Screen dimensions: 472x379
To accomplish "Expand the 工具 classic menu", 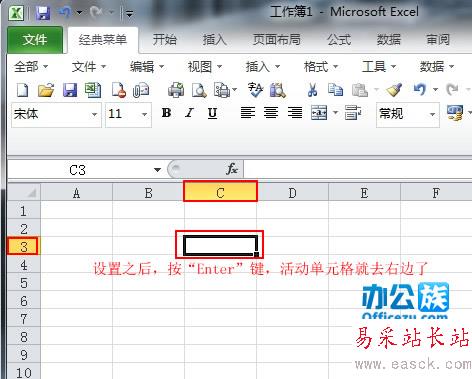I will click(x=379, y=67).
